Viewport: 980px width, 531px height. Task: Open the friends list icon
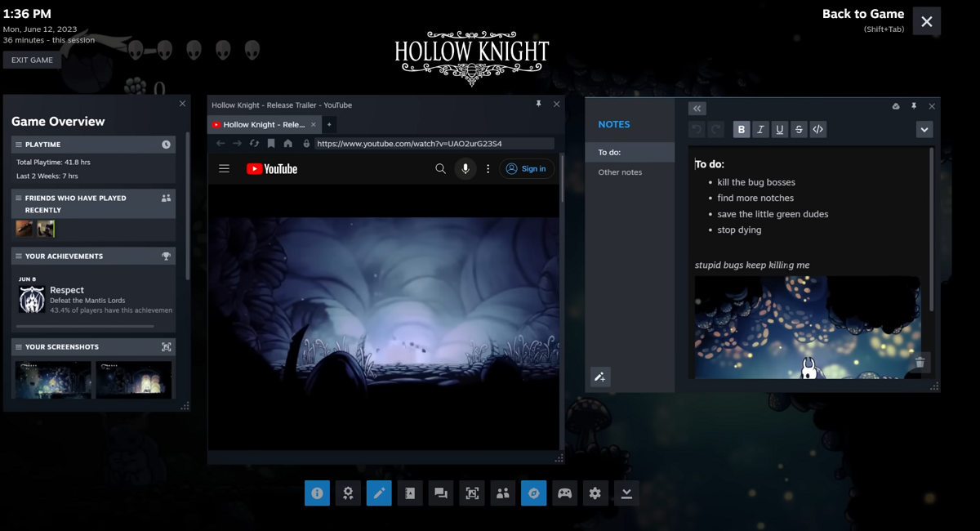pyautogui.click(x=502, y=493)
